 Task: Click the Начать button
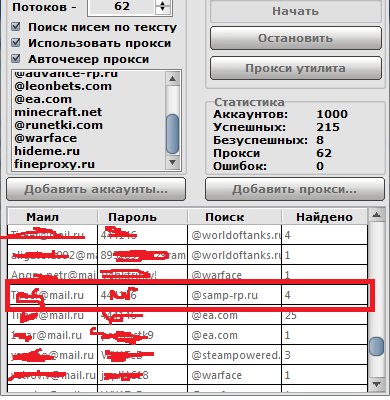[296, 11]
